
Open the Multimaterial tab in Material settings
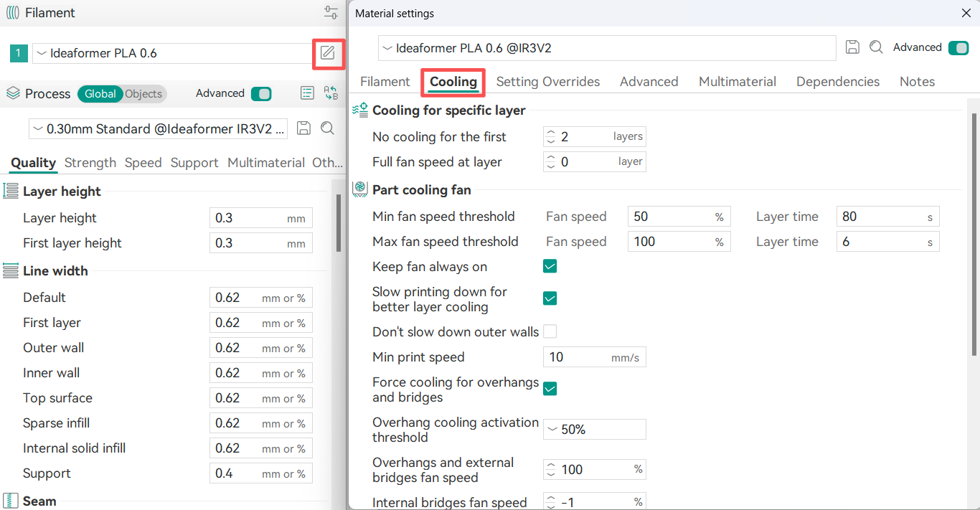738,82
